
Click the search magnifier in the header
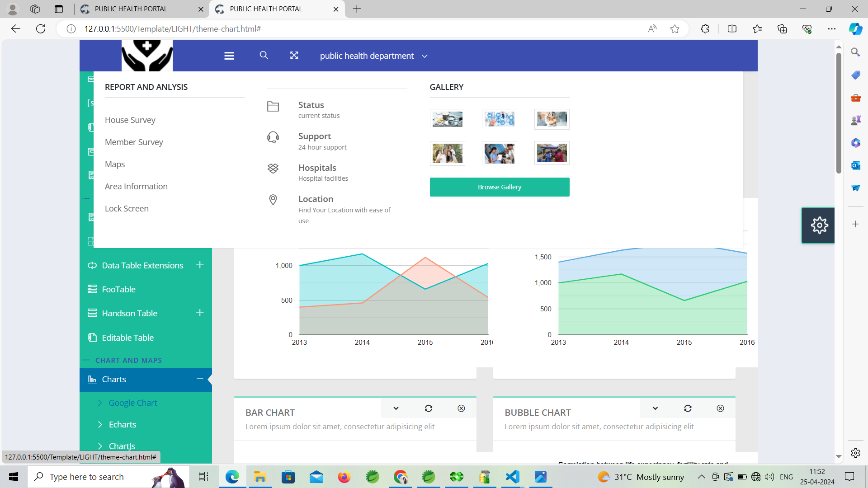[264, 55]
